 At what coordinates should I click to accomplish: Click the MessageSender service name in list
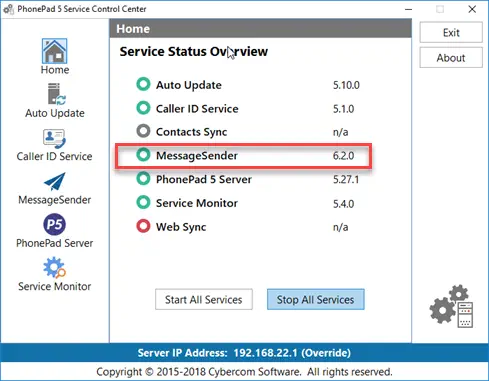197,156
